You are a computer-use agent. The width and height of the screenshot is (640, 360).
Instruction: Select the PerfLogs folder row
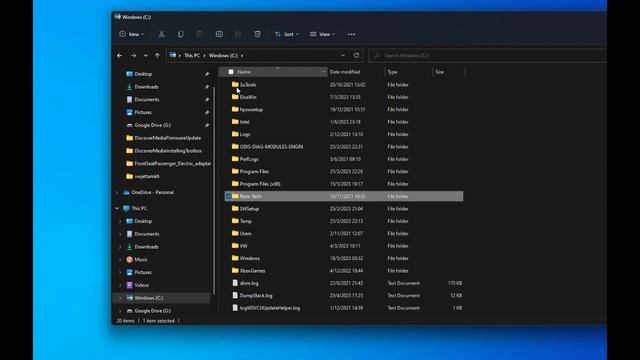[344, 159]
